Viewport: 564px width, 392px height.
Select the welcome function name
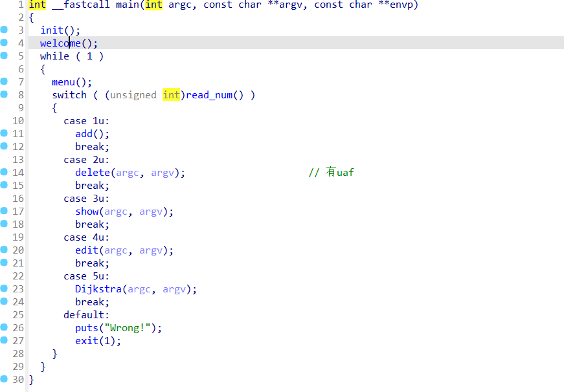[x=60, y=43]
